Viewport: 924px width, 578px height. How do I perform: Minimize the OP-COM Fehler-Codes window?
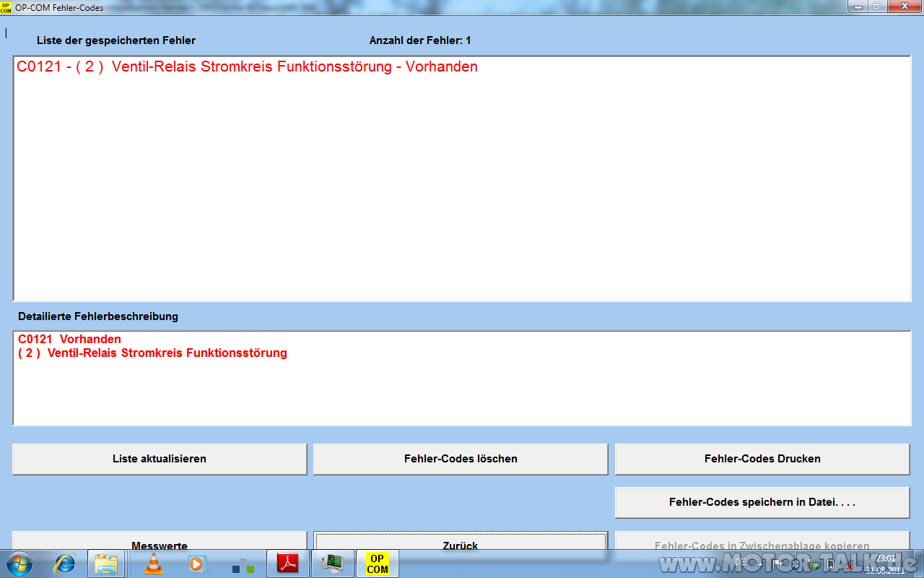coord(858,7)
